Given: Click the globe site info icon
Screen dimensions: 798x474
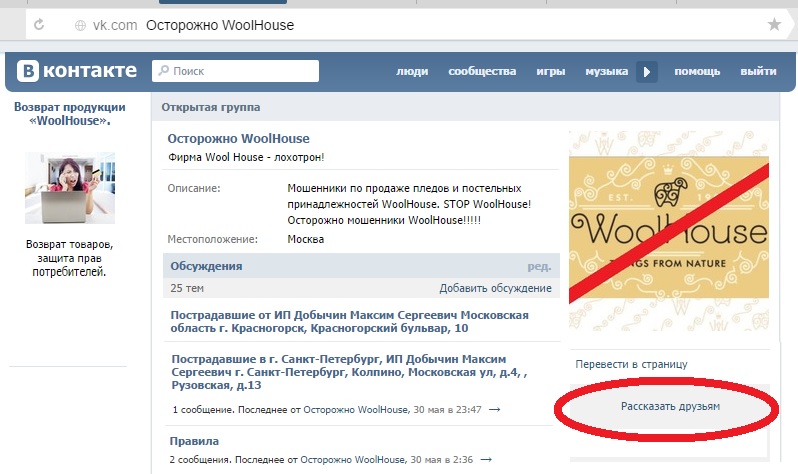Looking at the screenshot, I should point(80,25).
